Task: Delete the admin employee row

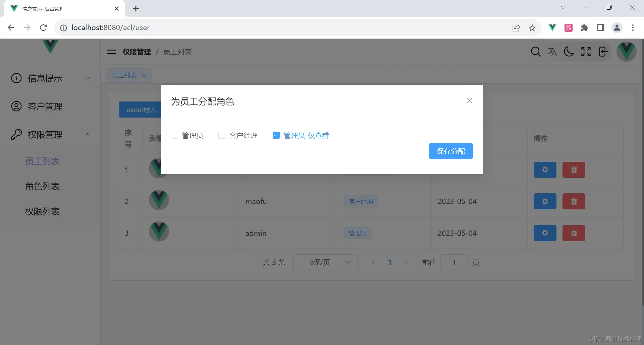Action: point(574,233)
